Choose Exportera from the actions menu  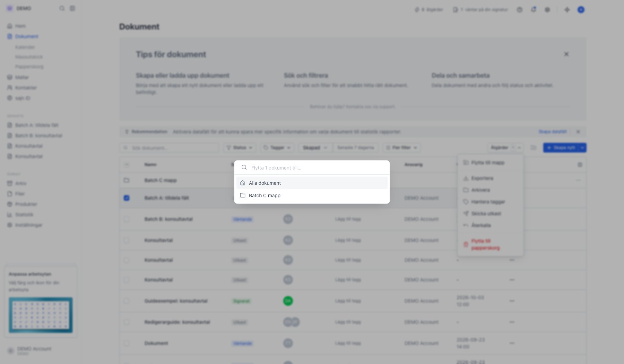click(490, 178)
